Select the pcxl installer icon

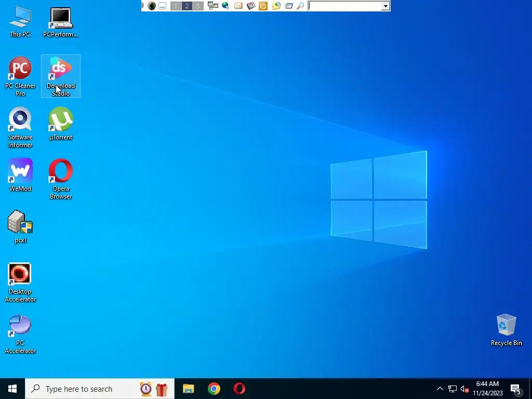[x=20, y=227]
